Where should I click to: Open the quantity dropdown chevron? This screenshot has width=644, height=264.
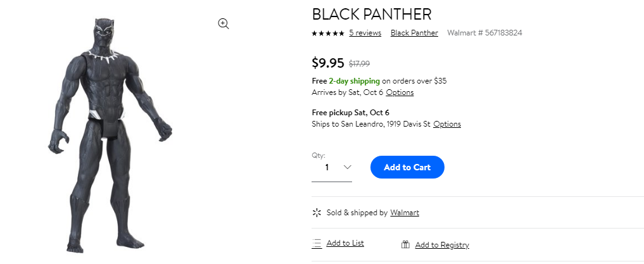tap(348, 167)
